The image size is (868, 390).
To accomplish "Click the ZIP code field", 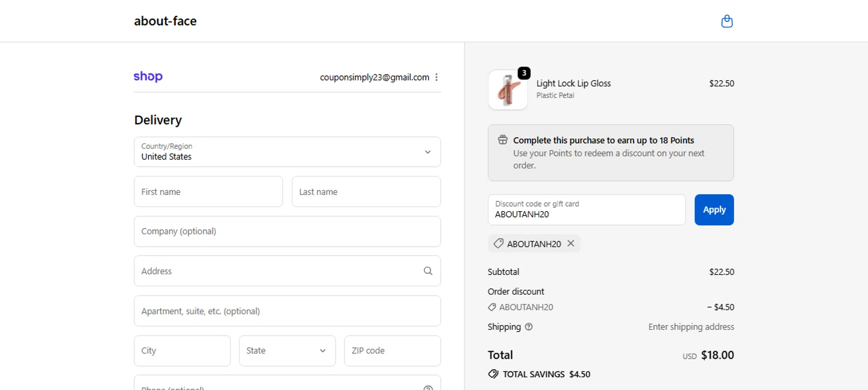I will (392, 351).
